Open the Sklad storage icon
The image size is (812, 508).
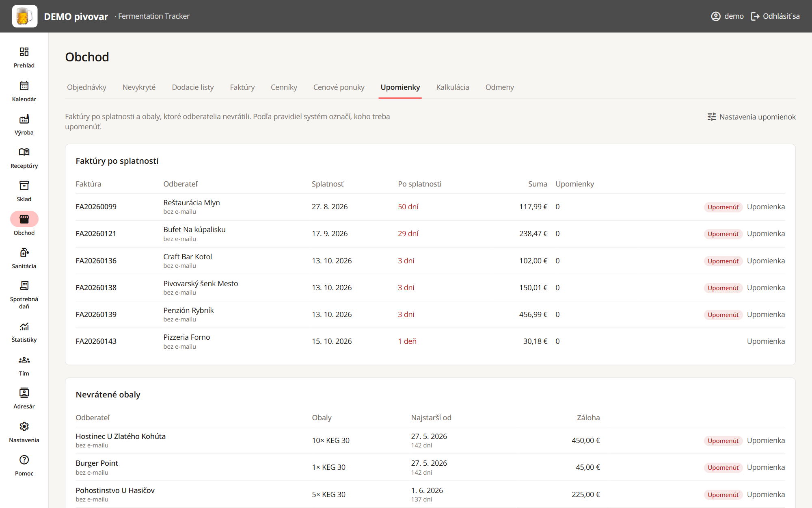point(24,185)
